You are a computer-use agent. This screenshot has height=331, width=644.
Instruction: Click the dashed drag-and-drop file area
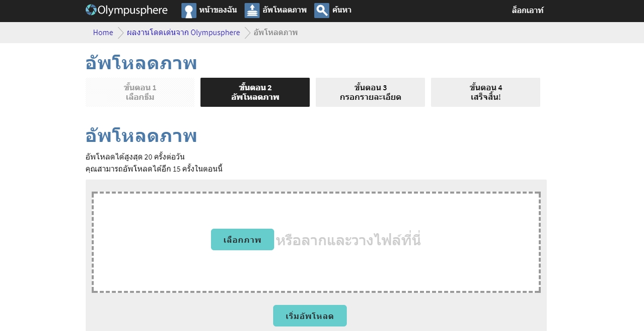316,242
